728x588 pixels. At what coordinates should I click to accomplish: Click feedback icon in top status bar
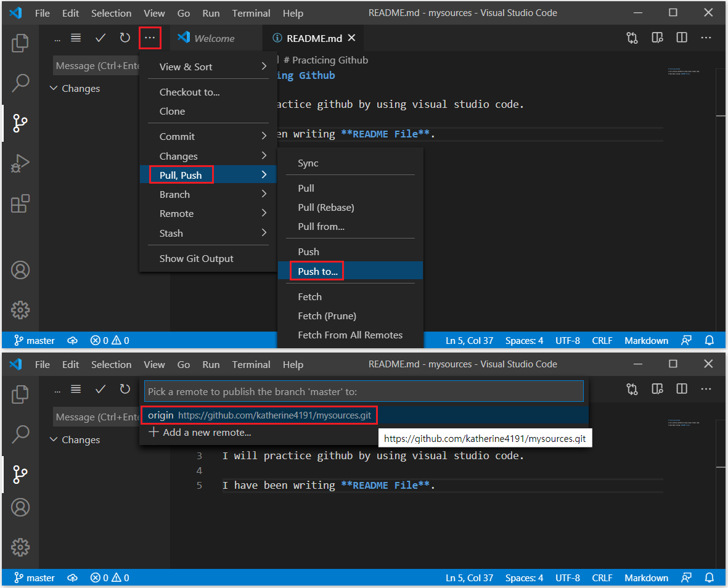tap(686, 341)
